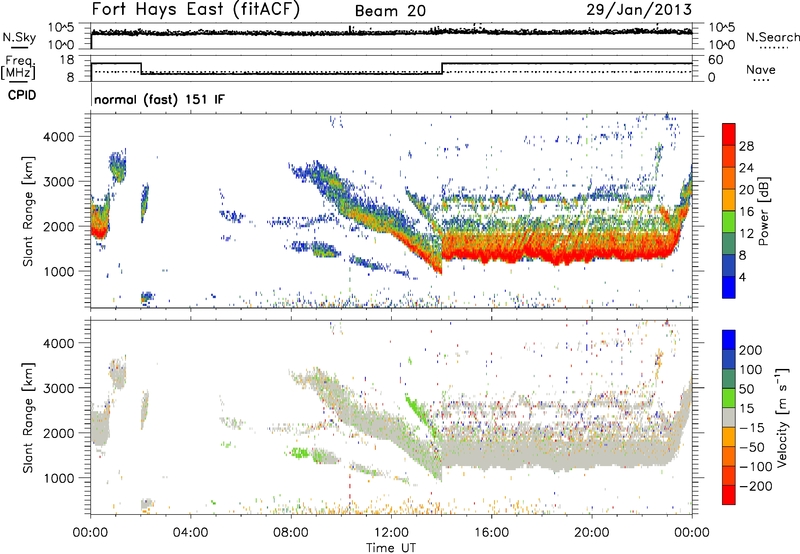
Task: Click the '200' tick on the velocity colorbar
Action: click(751, 350)
